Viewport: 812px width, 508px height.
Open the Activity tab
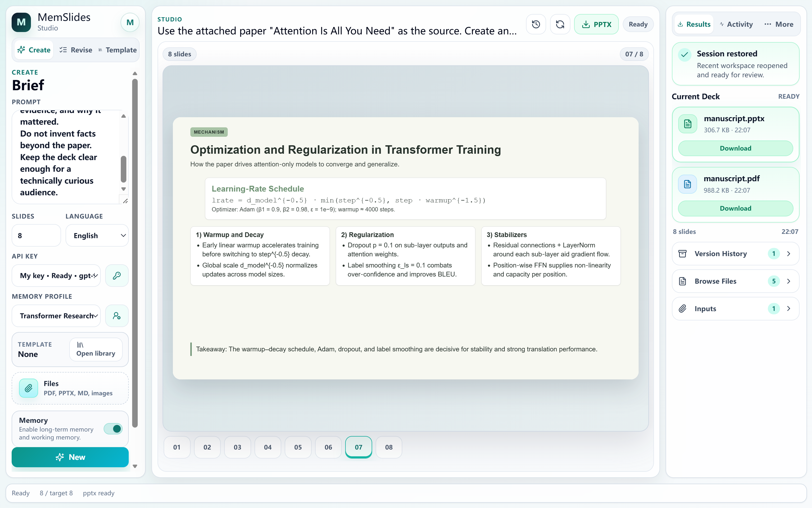(x=736, y=24)
